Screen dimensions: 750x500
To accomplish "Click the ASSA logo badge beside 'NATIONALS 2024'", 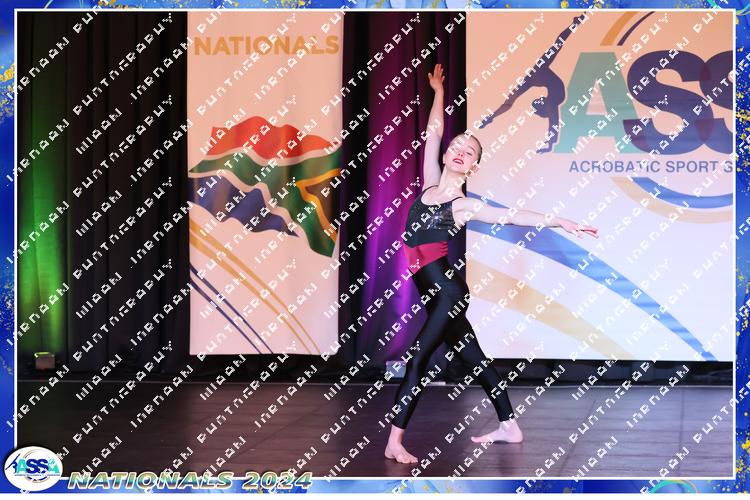I will pyautogui.click(x=33, y=468).
